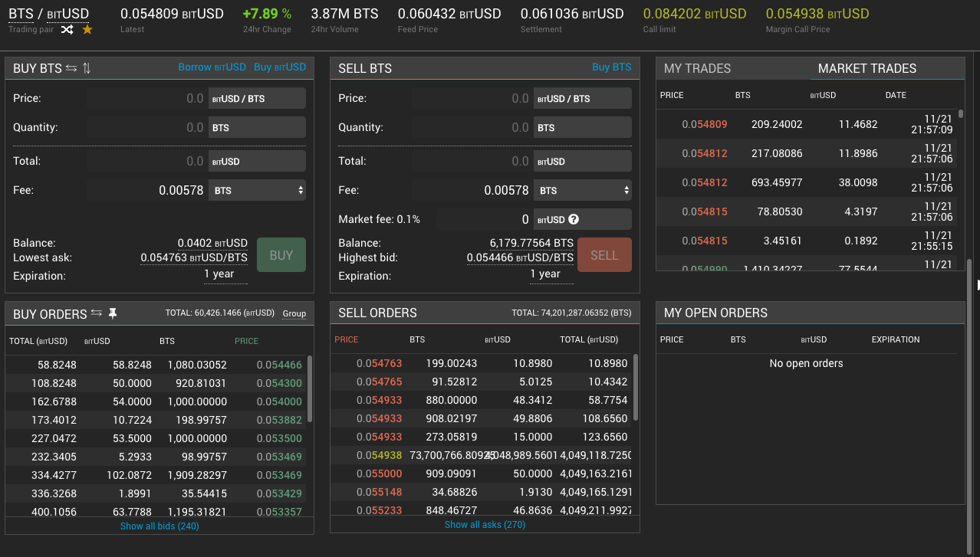Click the SELL ORDERS list scrollbar
Image resolution: width=980 pixels, height=557 pixels.
click(x=636, y=387)
